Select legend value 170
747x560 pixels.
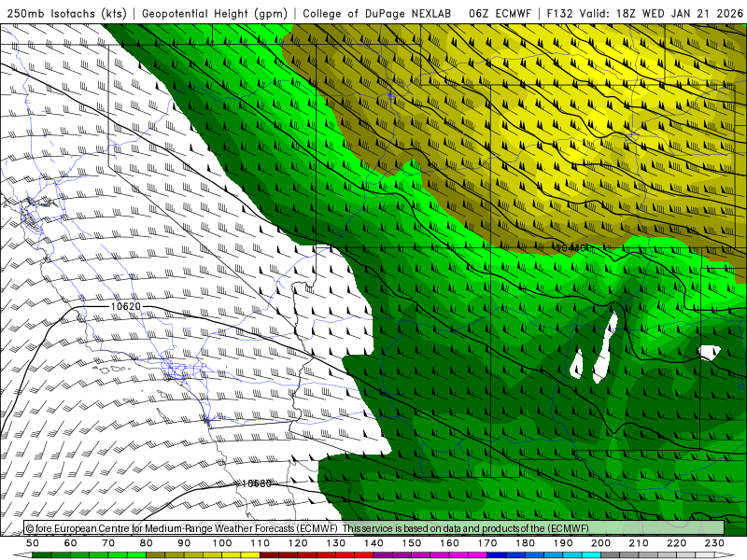(487, 543)
